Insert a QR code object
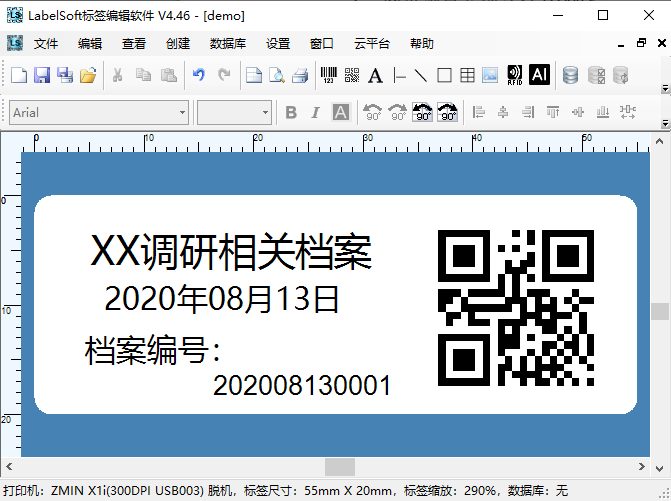The width and height of the screenshot is (671, 501). coord(352,75)
